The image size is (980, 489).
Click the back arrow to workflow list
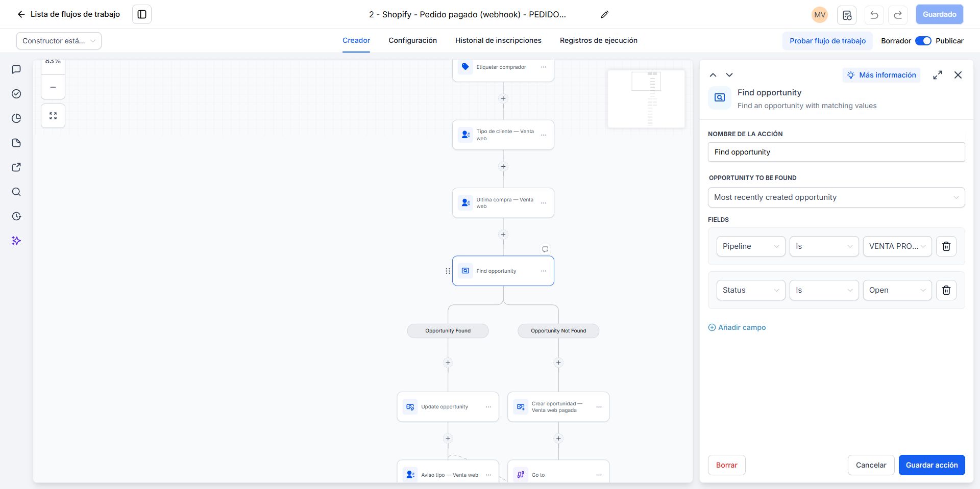pyautogui.click(x=21, y=14)
